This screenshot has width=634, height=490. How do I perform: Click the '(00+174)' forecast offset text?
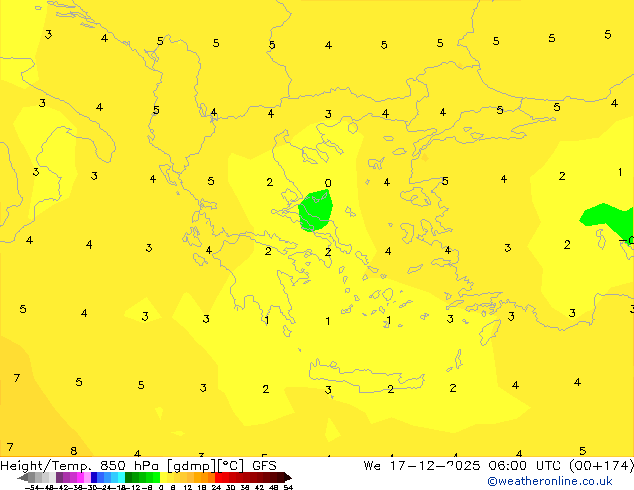coord(602,466)
